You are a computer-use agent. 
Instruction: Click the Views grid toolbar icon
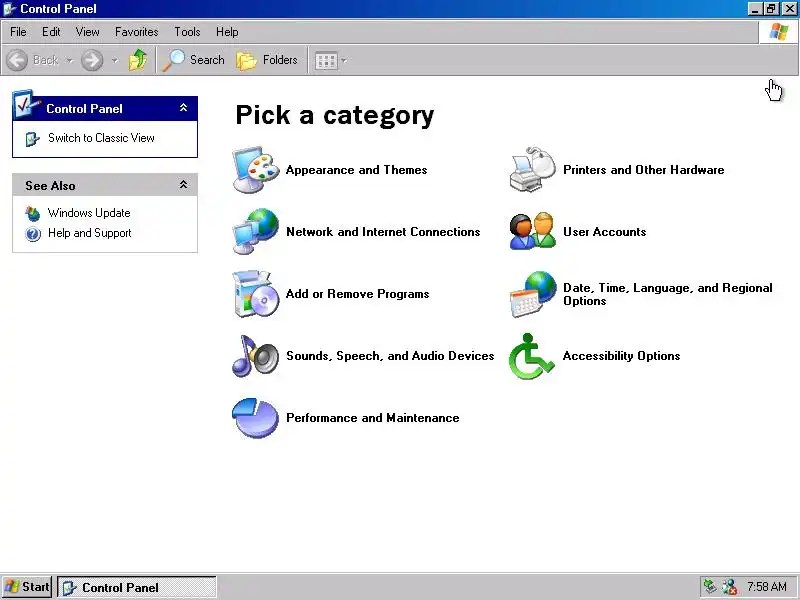click(x=326, y=61)
